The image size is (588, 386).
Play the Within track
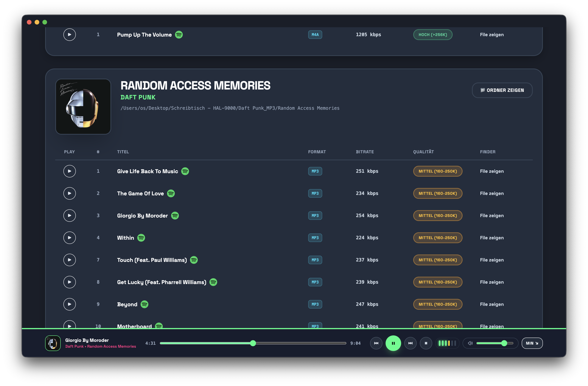coord(69,238)
